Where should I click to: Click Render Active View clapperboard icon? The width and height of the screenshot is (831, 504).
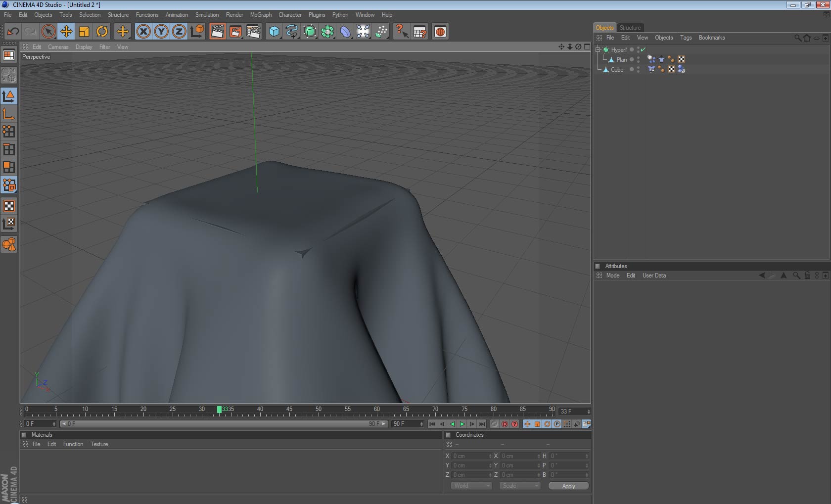[217, 32]
